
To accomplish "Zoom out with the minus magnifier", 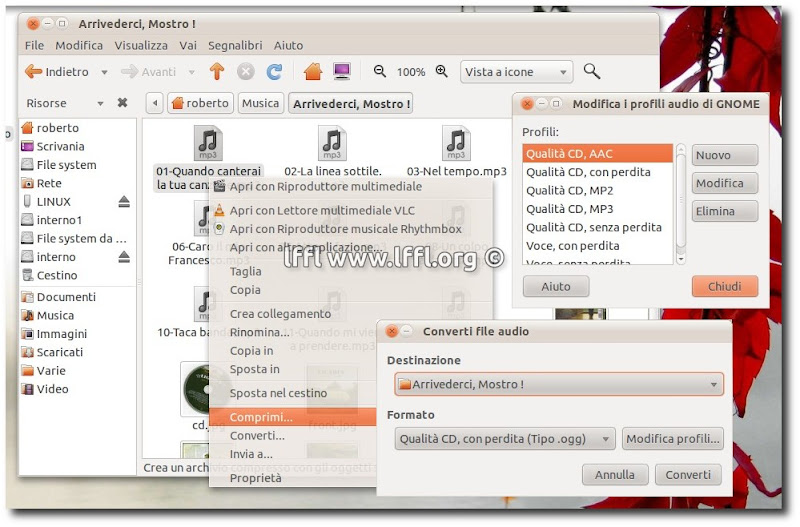I will pyautogui.click(x=380, y=71).
